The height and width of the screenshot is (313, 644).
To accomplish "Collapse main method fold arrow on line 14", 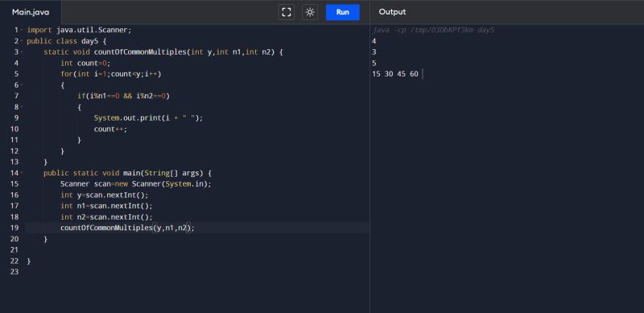I will pos(22,173).
